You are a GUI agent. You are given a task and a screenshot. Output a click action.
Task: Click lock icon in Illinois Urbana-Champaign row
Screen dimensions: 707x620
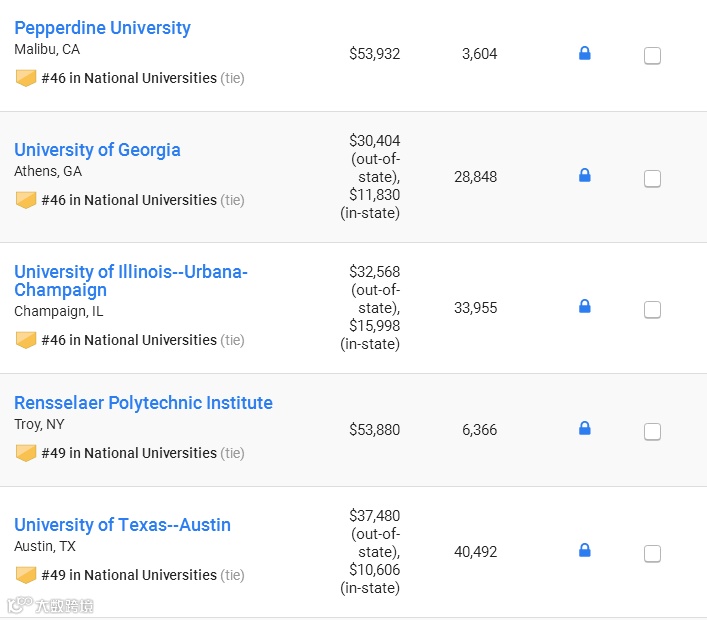point(585,306)
